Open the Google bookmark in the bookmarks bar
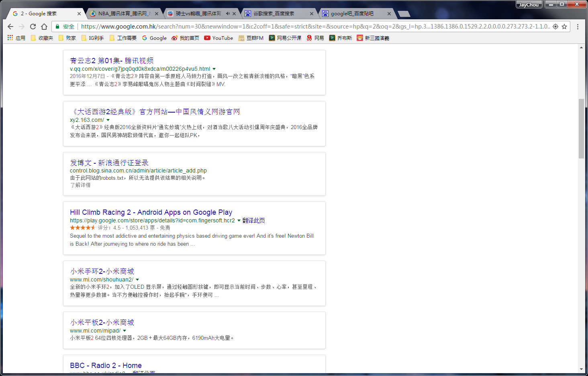This screenshot has height=376, width=588. click(154, 38)
